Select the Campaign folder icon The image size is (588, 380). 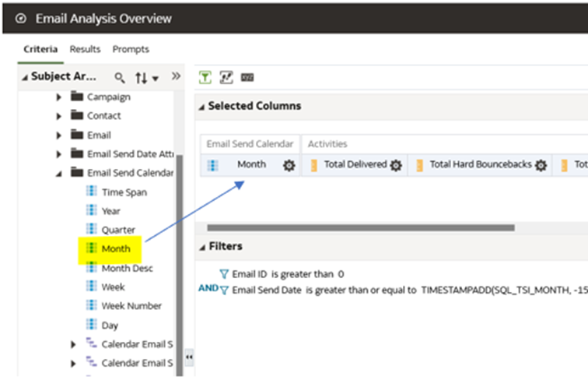click(77, 97)
